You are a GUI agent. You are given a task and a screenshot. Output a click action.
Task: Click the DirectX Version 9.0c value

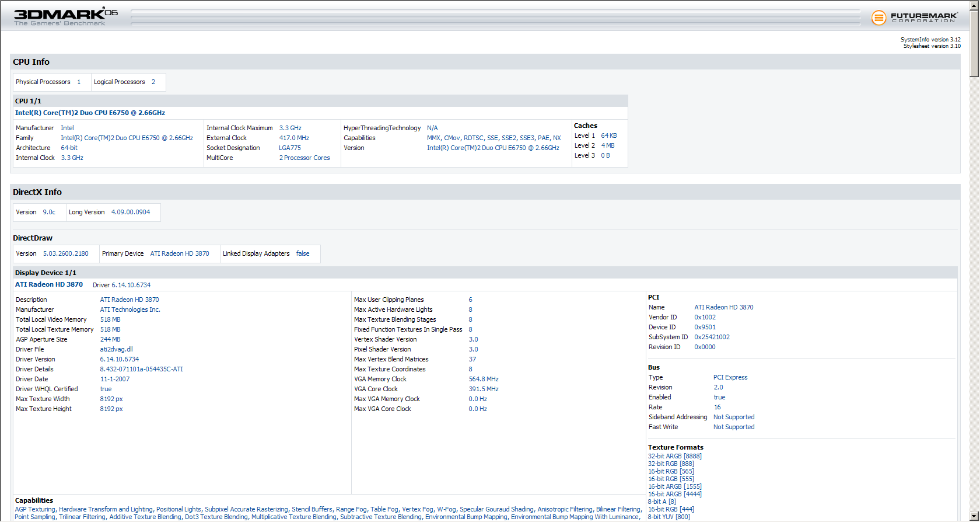49,212
